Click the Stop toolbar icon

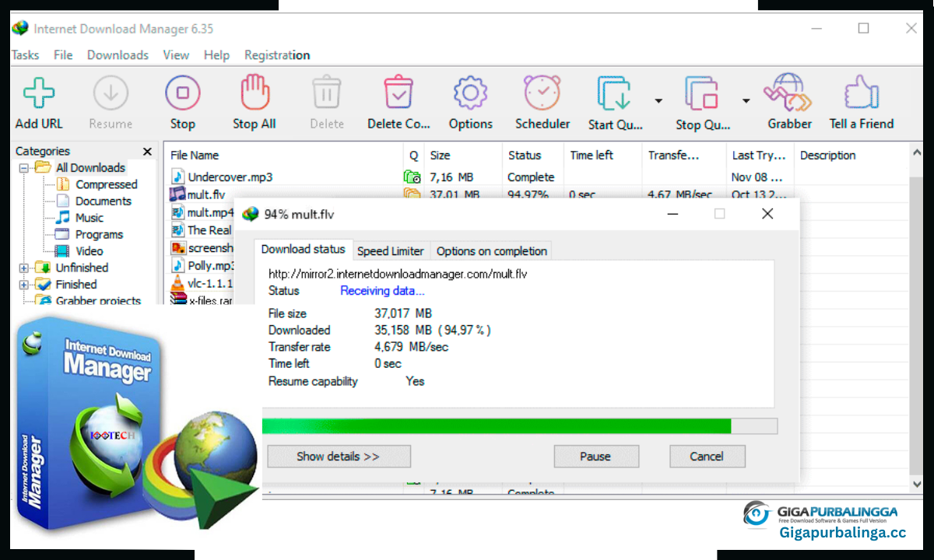pos(183,93)
